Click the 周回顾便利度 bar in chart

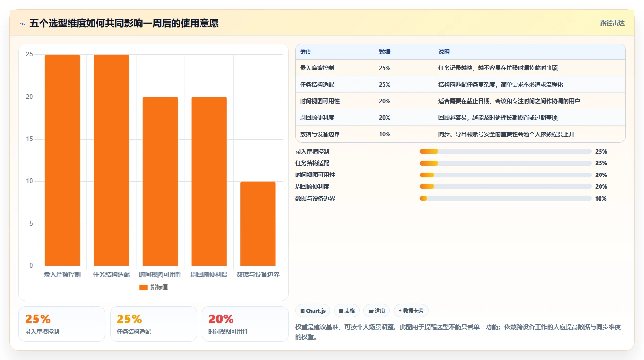209,182
